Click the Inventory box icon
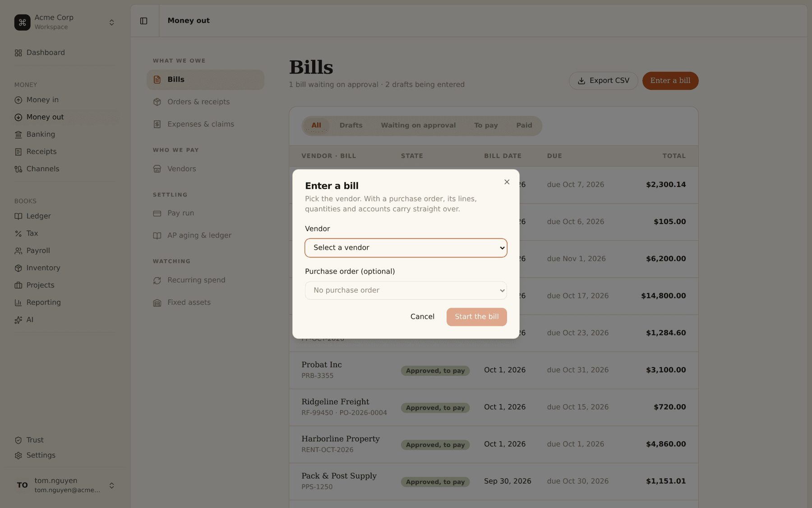 pos(18,268)
